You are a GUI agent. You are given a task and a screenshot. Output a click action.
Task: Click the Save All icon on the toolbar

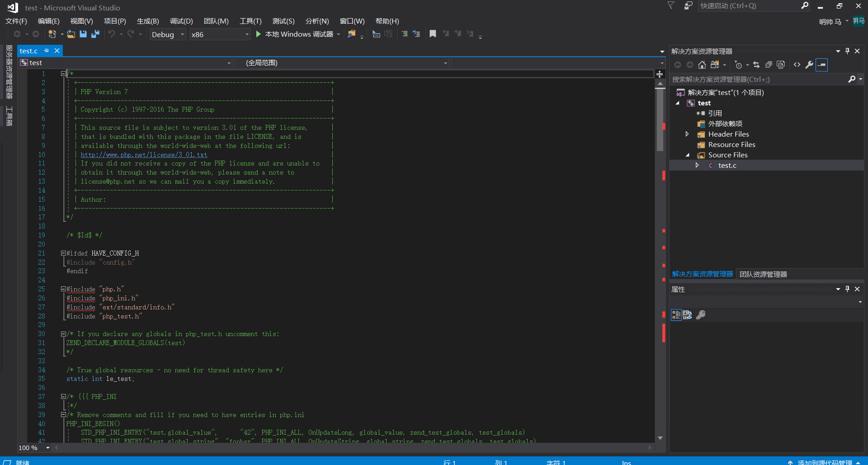pyautogui.click(x=95, y=34)
